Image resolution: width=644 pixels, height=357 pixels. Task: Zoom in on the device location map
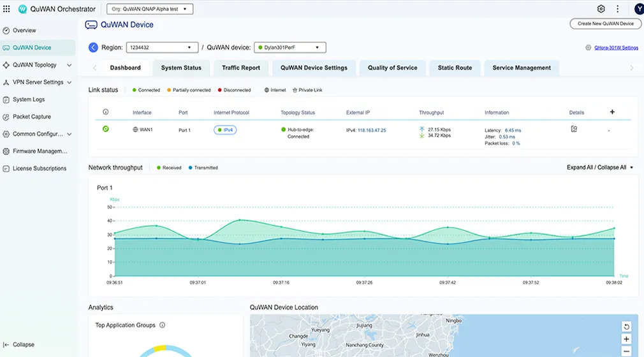626,339
